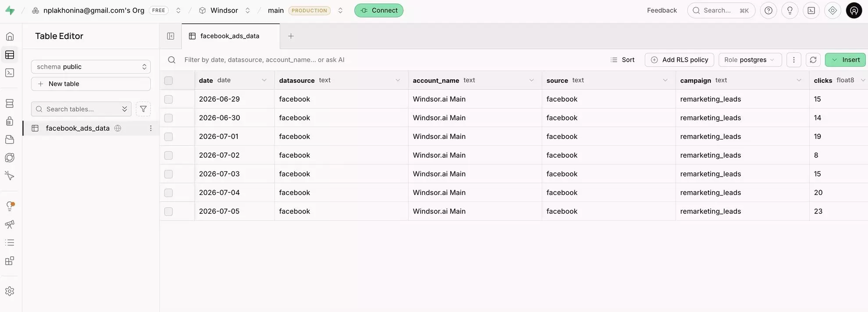Open the search tables sort chevron
The image size is (868, 312).
click(x=125, y=109)
